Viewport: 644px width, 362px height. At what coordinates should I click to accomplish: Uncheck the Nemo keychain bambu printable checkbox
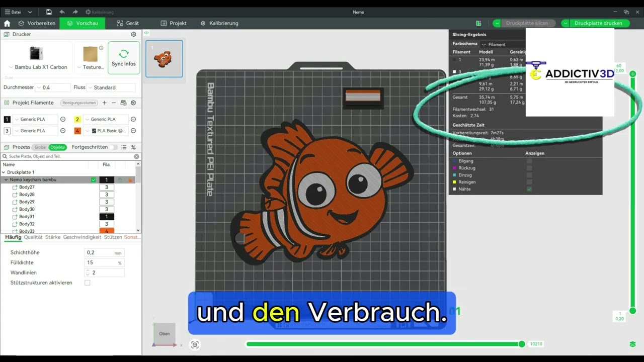click(94, 179)
